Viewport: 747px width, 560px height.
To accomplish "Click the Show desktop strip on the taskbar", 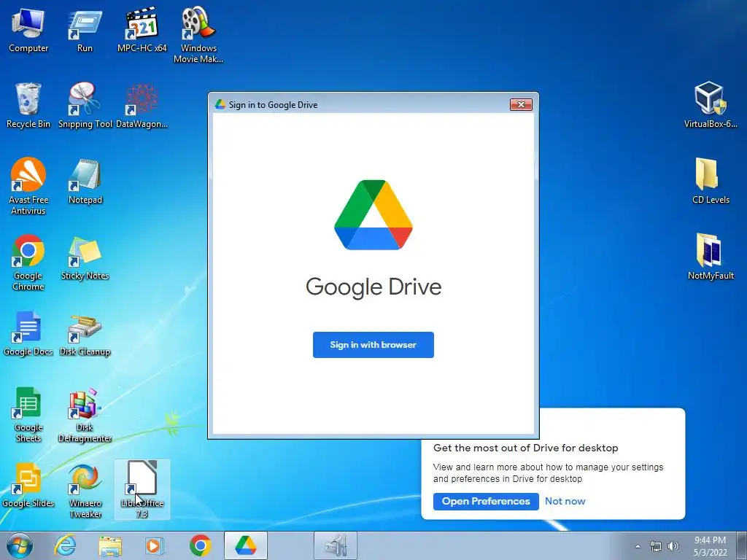I will (x=742, y=545).
